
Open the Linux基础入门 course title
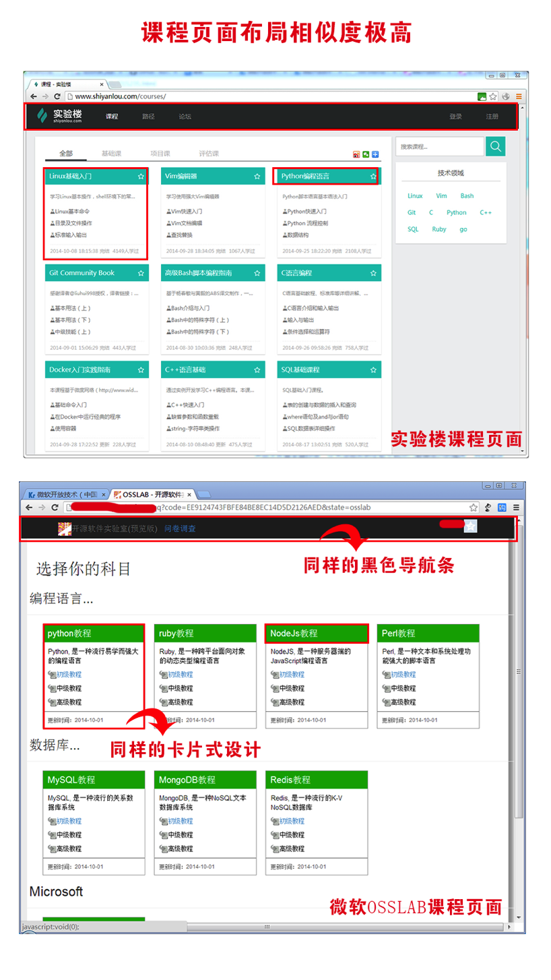point(70,177)
